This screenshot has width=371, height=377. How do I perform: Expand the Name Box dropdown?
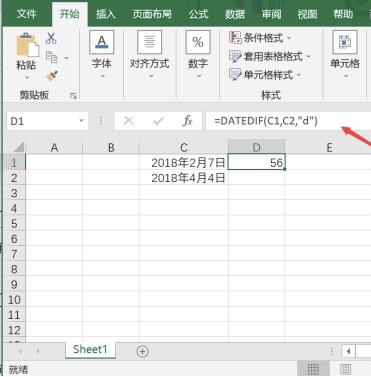81,121
